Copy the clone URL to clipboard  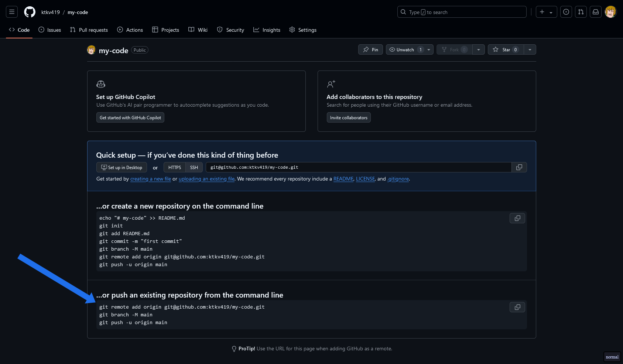pos(519,167)
